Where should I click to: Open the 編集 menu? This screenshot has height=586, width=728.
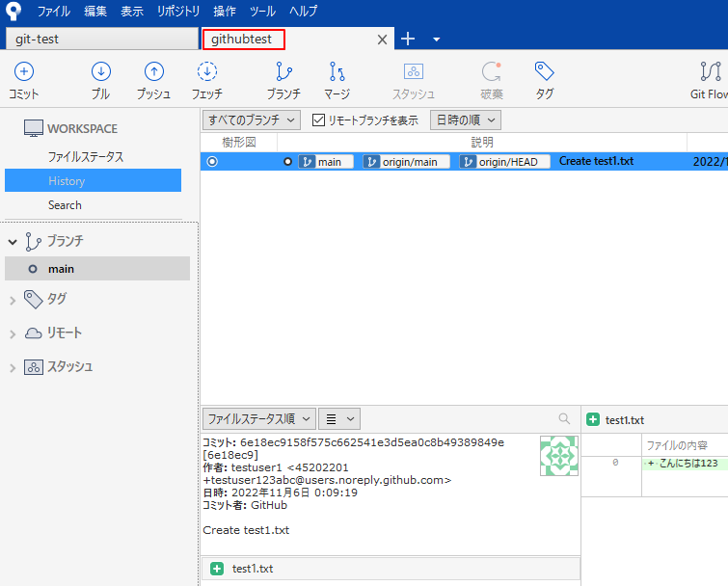pos(95,12)
